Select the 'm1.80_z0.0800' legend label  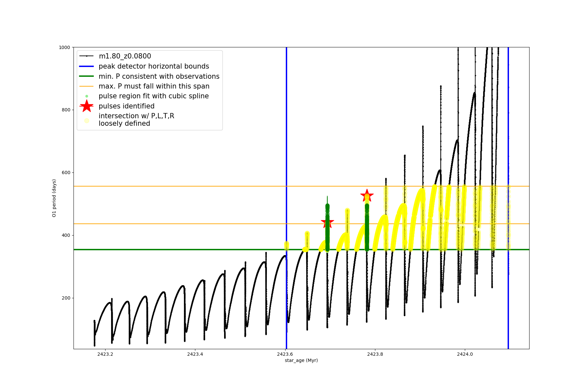(x=125, y=56)
